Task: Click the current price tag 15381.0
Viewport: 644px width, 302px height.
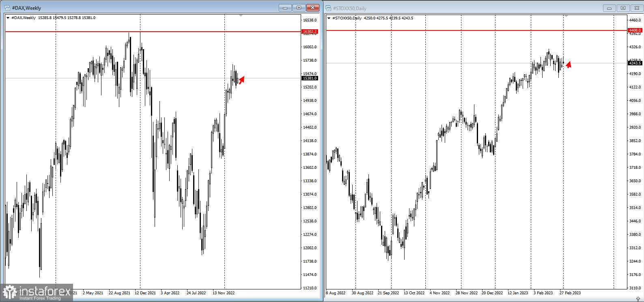Action: 310,78
